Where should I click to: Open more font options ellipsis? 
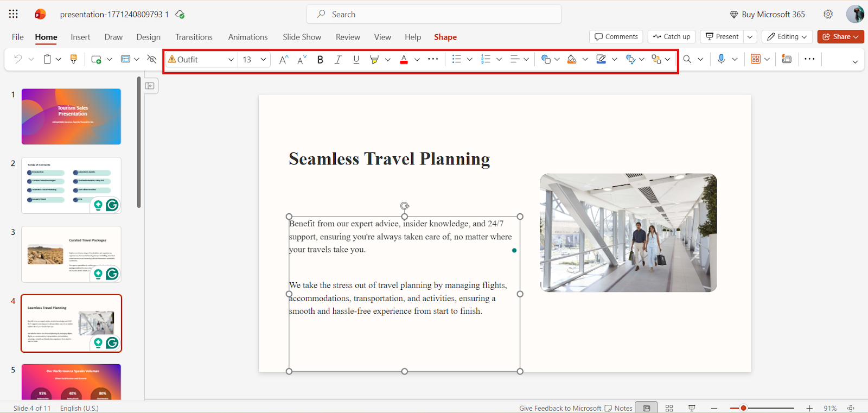(x=433, y=59)
